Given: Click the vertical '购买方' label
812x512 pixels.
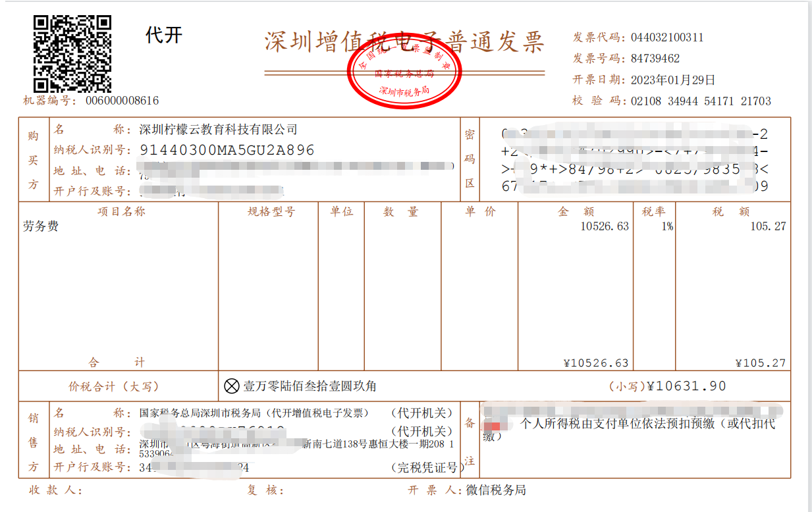Looking at the screenshot, I should click(33, 160).
